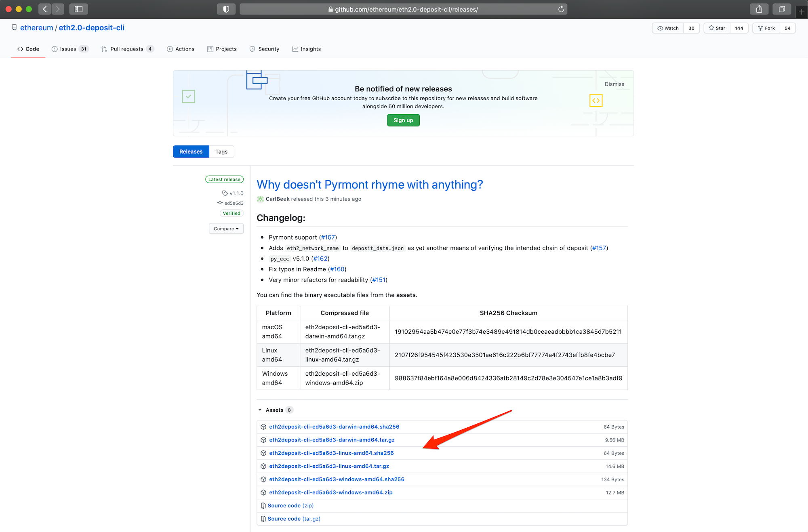808x532 pixels.
Task: Click the repository icon beside ethereum
Action: 14,27
